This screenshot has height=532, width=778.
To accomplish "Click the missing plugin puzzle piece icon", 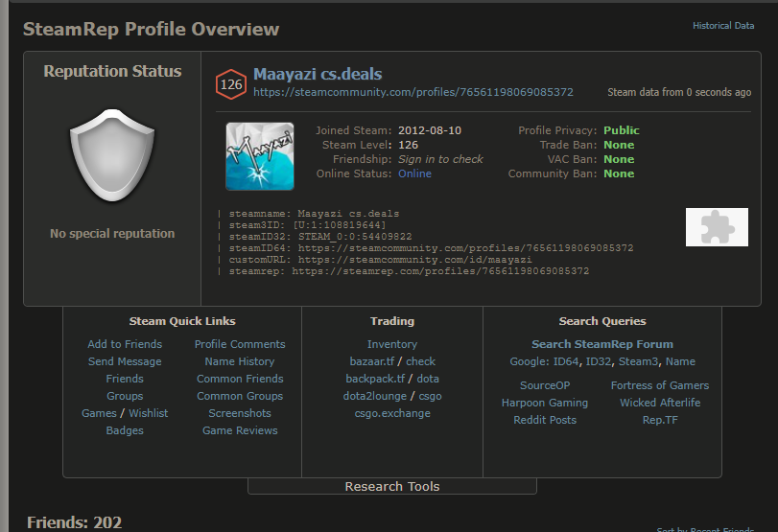I will (x=717, y=227).
